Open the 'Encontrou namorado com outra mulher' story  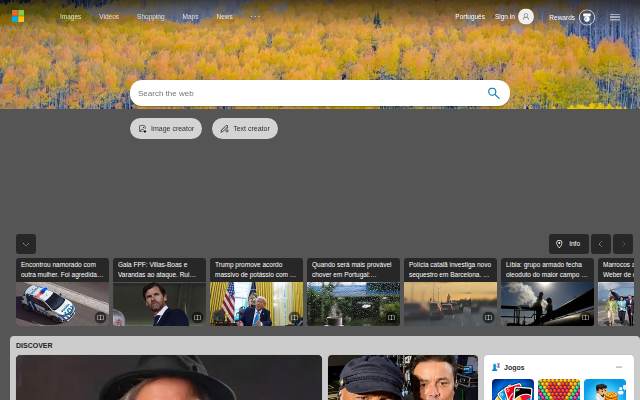(x=62, y=292)
